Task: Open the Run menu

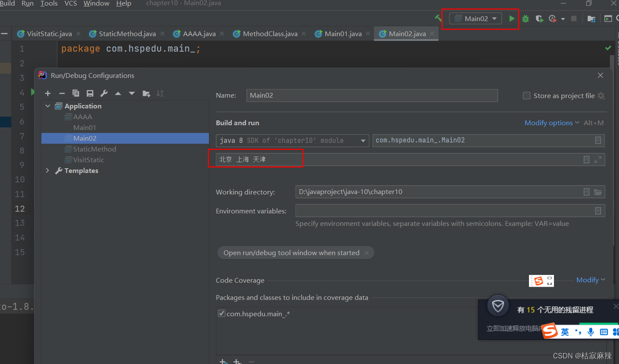Action: (28, 3)
